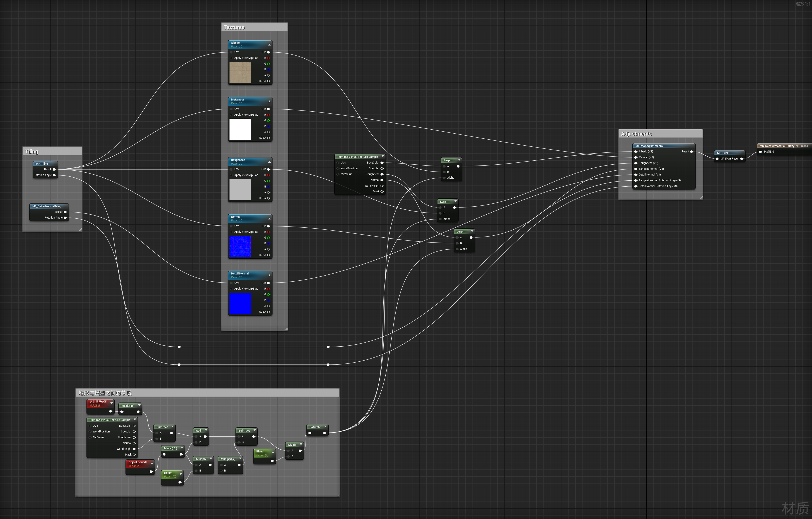Select the Textures comment box header
This screenshot has width=812, height=519.
pos(254,27)
